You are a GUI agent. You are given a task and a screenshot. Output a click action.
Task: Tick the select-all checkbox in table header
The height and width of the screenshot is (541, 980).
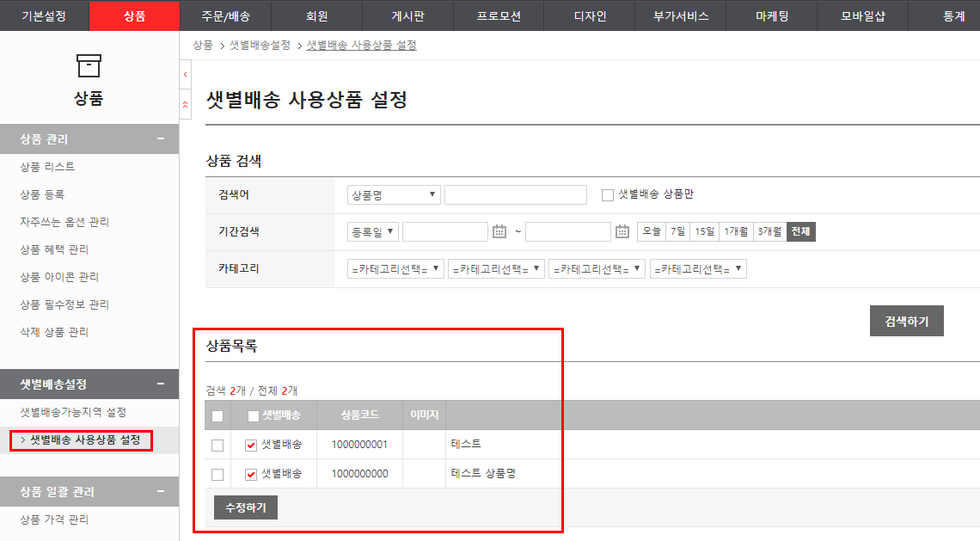217,416
